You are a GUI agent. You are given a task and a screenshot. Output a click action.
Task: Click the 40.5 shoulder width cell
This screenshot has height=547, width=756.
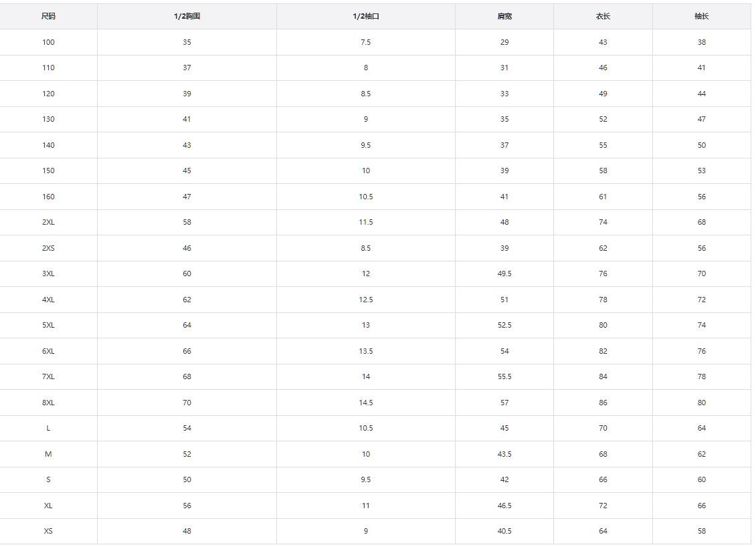(x=504, y=531)
